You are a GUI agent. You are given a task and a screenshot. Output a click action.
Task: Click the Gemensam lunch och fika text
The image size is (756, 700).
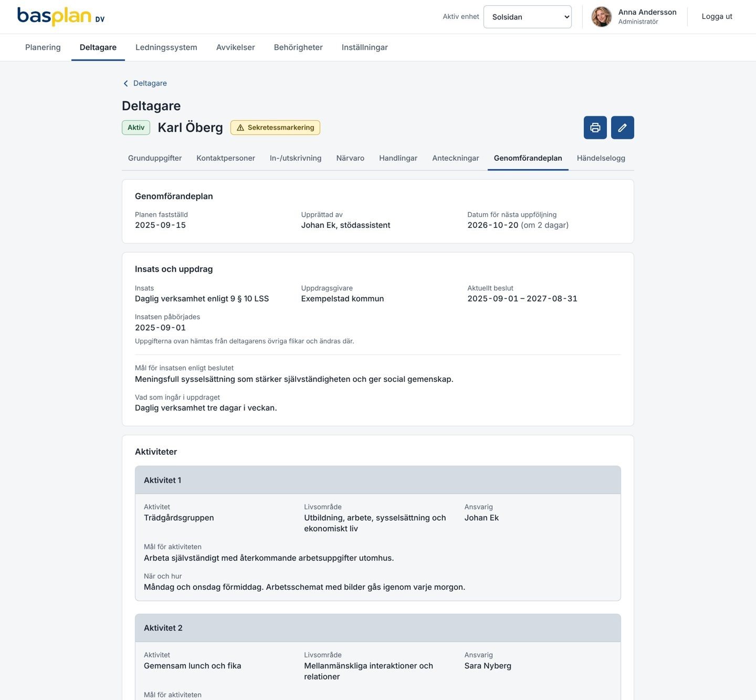(x=193, y=666)
